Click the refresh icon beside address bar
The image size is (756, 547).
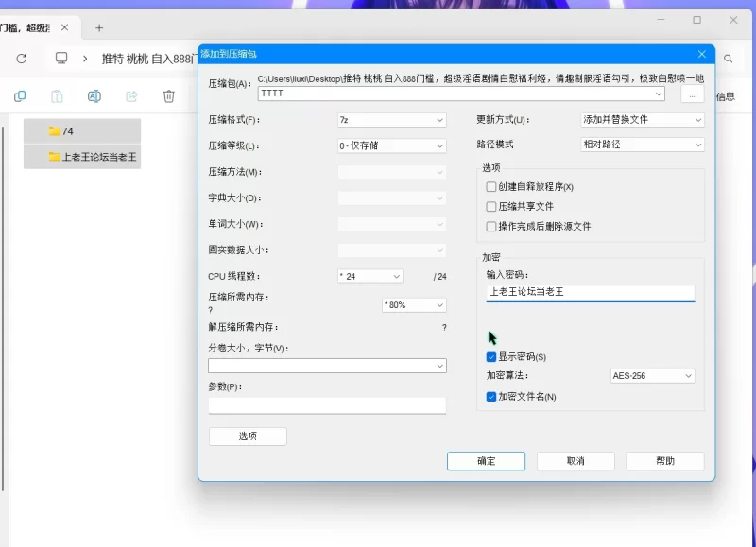click(x=22, y=59)
